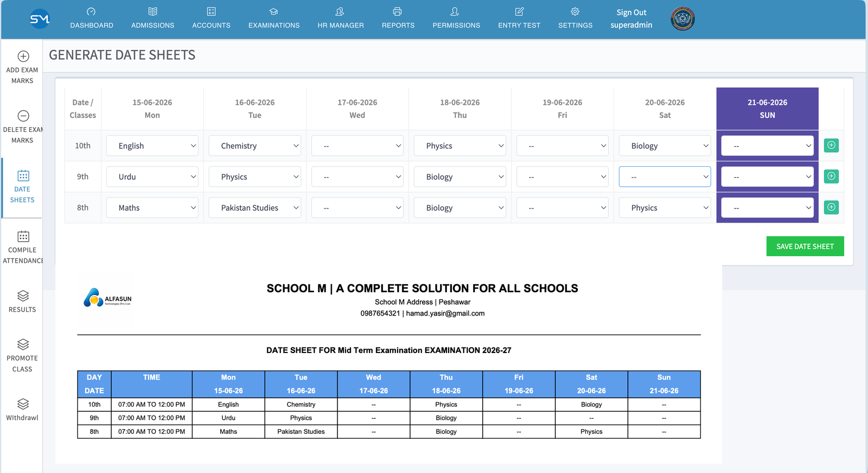This screenshot has height=473, width=868.
Task: Click the 15-06-2026 Mon column header
Action: [x=152, y=109]
